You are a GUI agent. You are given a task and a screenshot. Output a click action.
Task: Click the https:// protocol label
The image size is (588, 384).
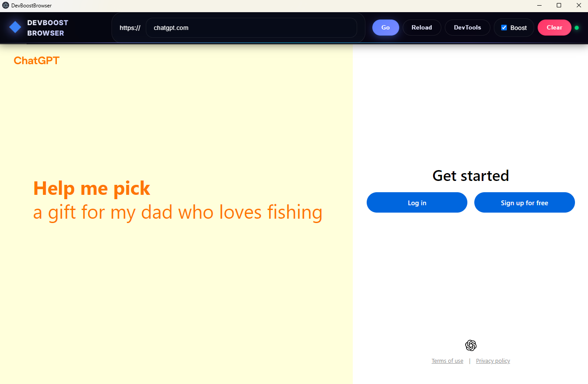pos(130,28)
